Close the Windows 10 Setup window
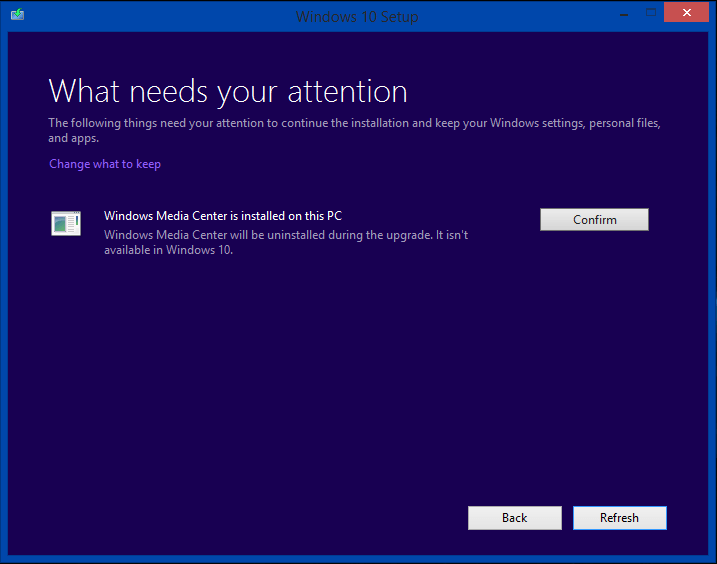 686,12
